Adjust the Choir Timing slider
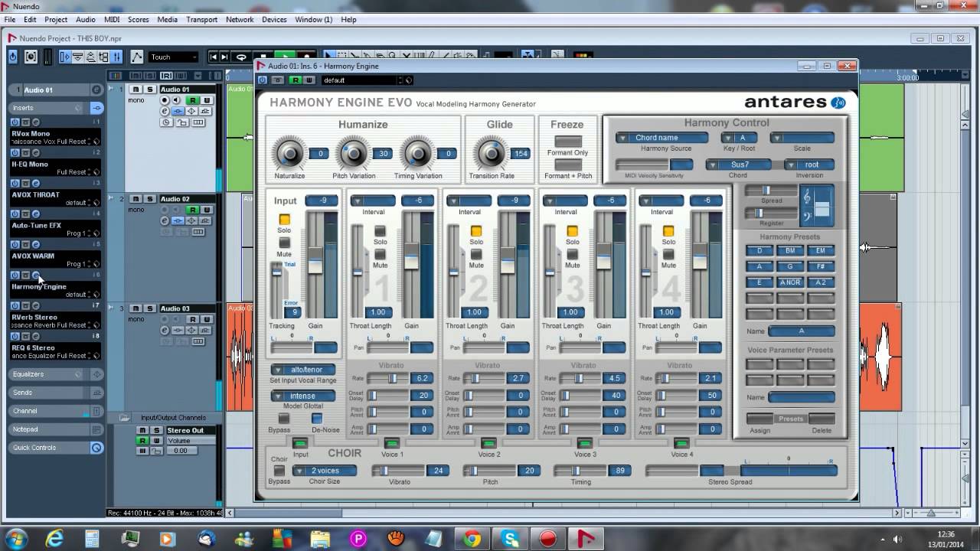This screenshot has height=551, width=980. point(580,471)
